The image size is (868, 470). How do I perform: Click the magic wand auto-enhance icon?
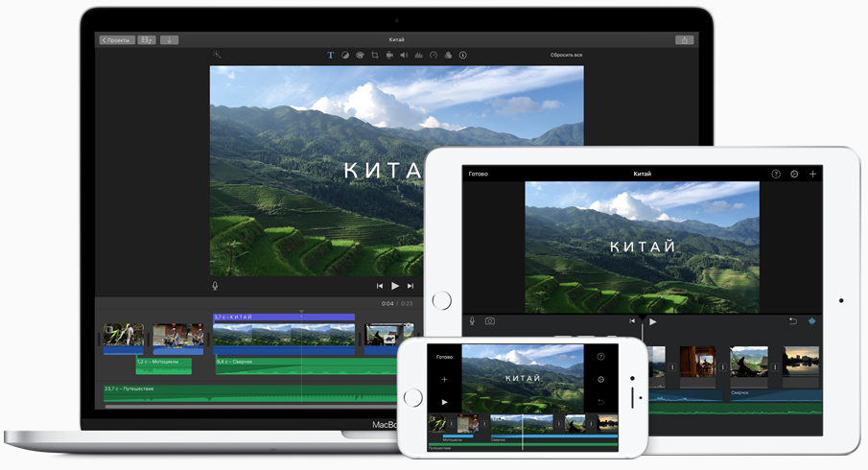[x=217, y=55]
